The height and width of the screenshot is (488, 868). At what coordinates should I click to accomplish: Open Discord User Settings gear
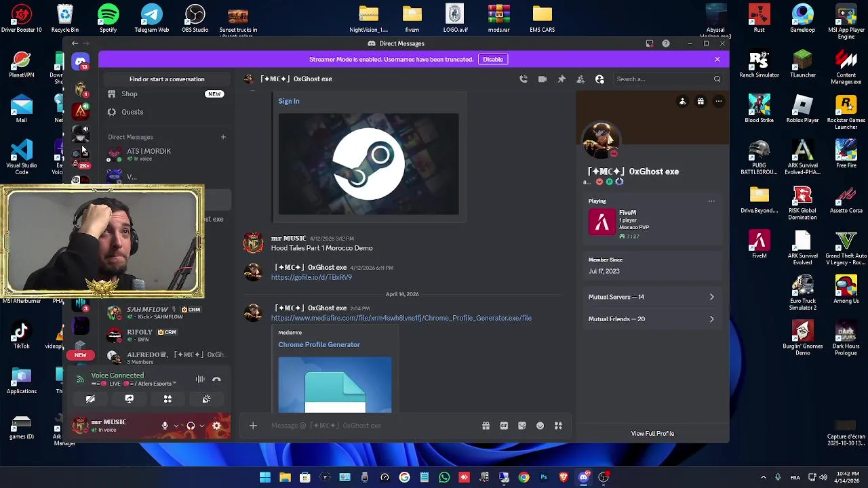(217, 426)
